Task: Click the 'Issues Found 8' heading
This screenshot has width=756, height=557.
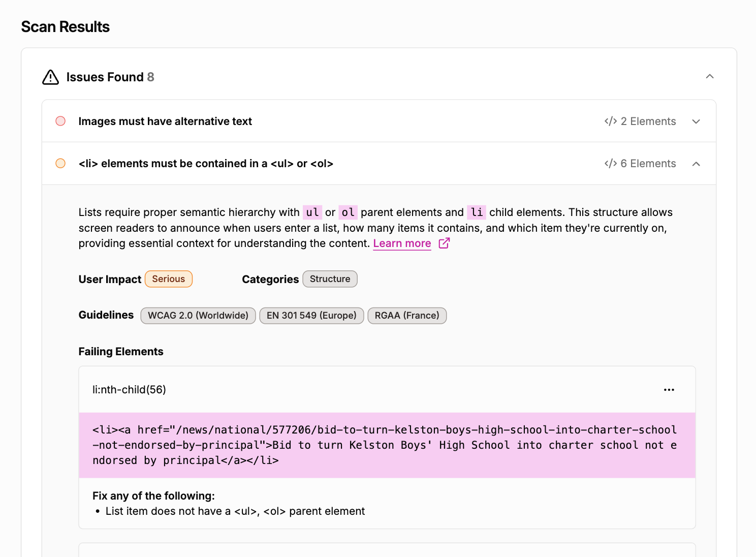Action: click(x=110, y=77)
